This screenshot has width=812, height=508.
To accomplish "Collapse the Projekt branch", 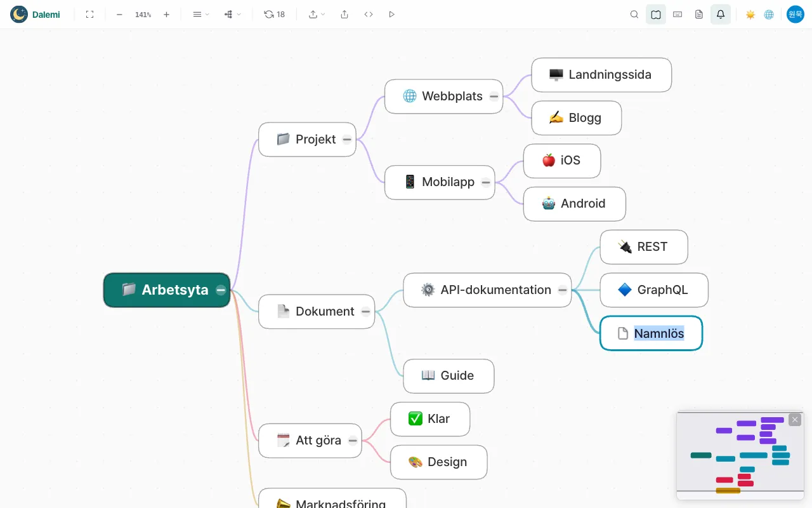I will 347,140.
